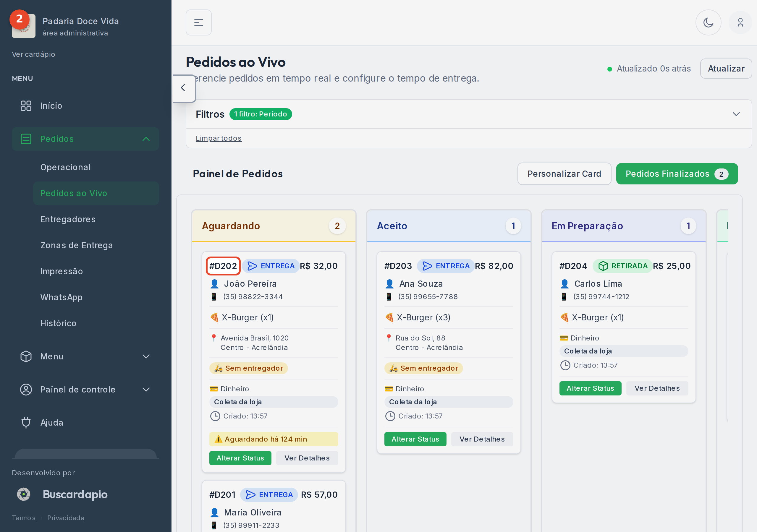Collapse the Pedidos submenu chevron

tap(146, 139)
